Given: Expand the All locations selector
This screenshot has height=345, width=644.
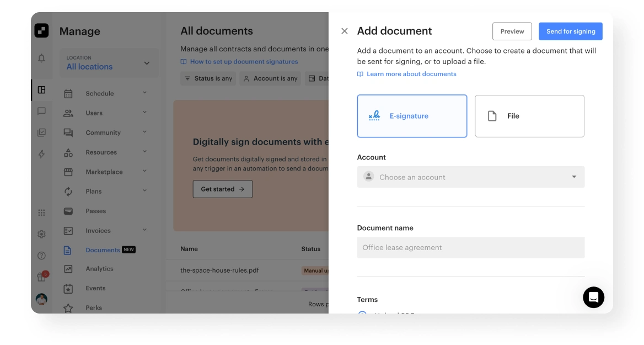Looking at the screenshot, I should tap(109, 63).
